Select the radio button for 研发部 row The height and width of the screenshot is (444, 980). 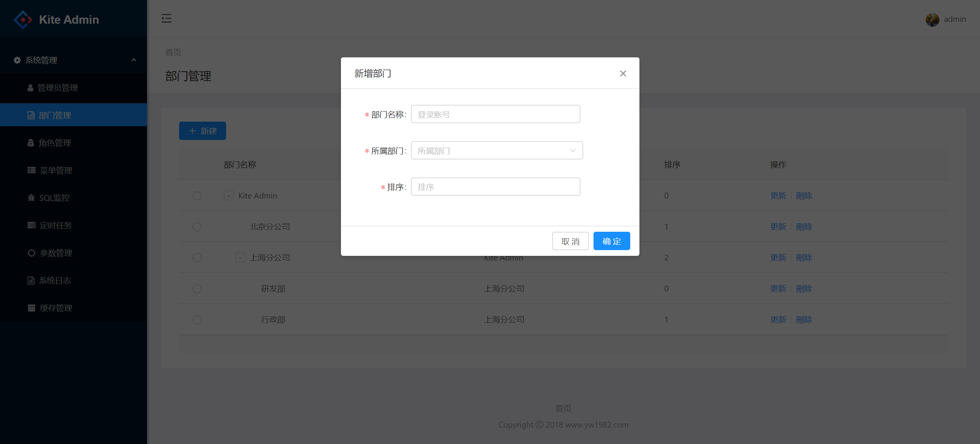click(197, 289)
